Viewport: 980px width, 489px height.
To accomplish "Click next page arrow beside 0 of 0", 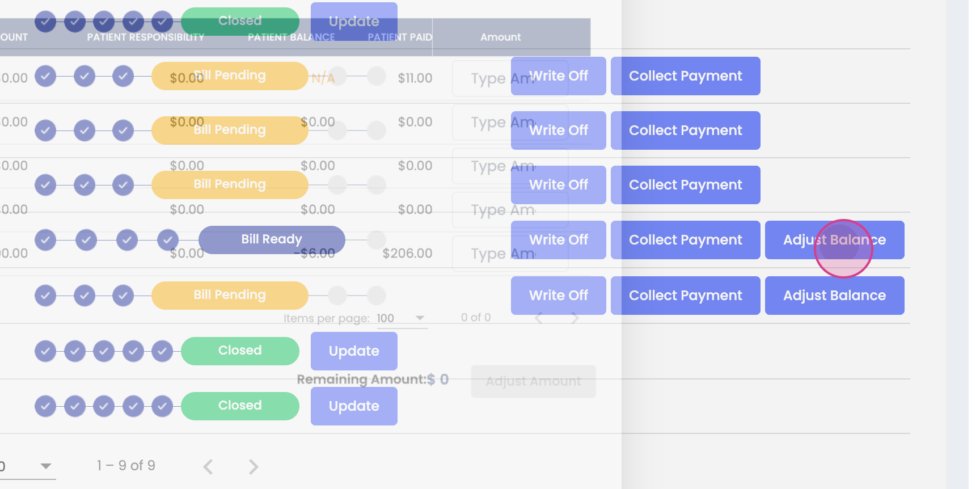I will pos(575,318).
